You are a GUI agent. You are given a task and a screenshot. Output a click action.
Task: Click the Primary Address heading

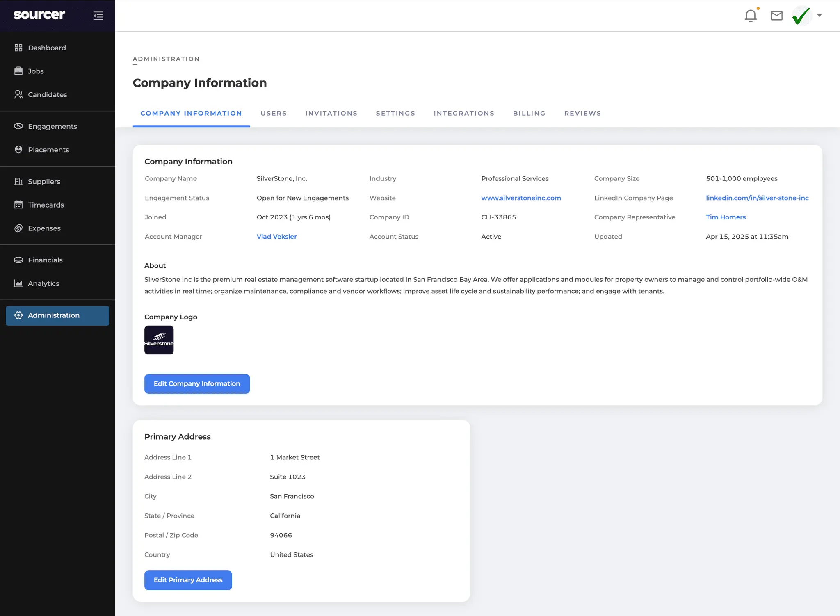(178, 437)
